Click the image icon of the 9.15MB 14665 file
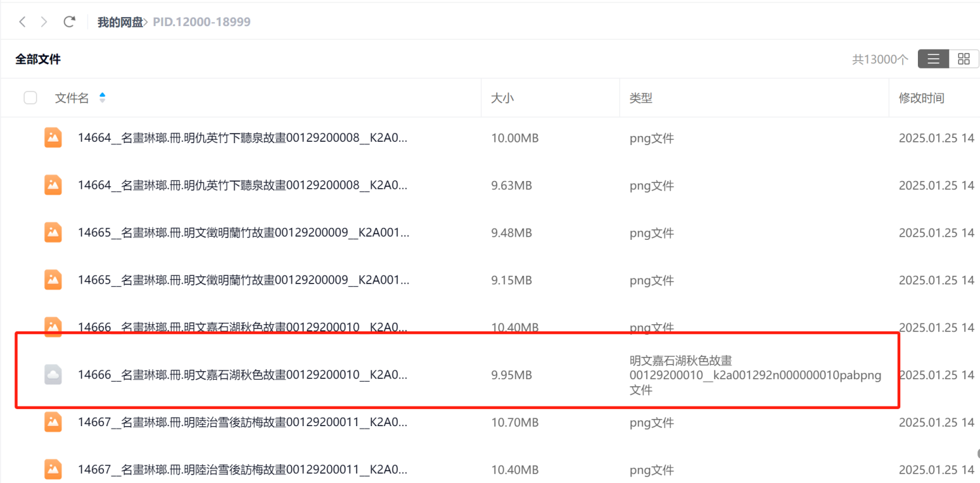Screen dimensions: 980x483 [x=53, y=280]
